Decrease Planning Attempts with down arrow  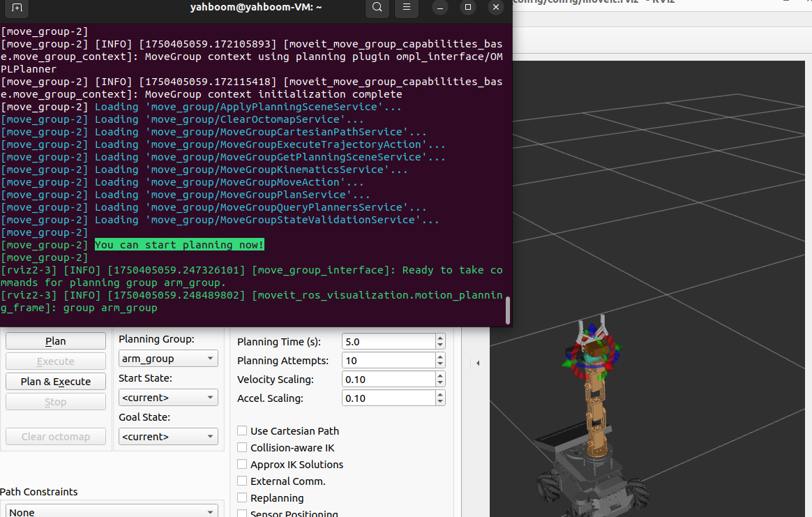pyautogui.click(x=440, y=364)
